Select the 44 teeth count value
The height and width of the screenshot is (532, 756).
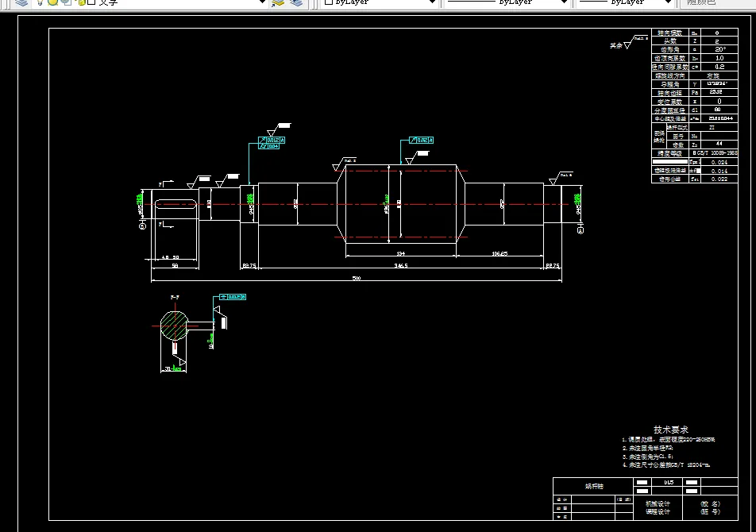[x=719, y=144]
